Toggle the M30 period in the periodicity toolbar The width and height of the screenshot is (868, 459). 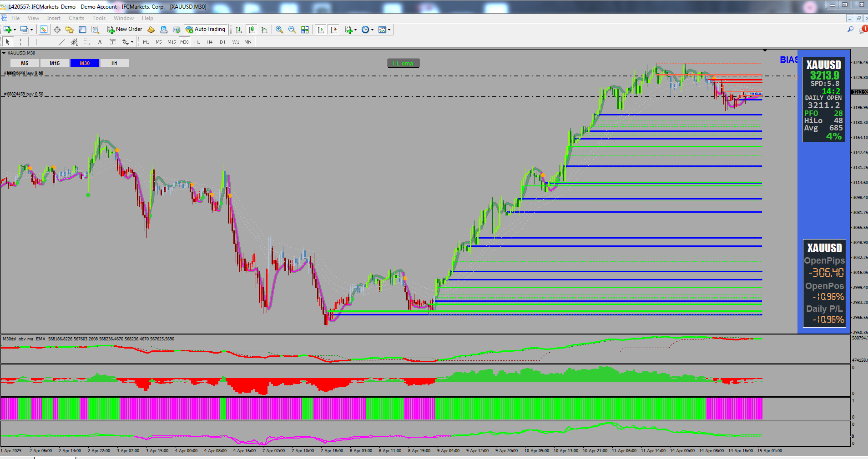(184, 42)
